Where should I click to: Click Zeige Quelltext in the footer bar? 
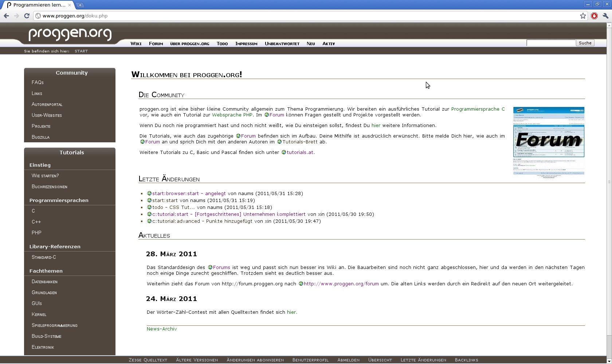point(148,360)
